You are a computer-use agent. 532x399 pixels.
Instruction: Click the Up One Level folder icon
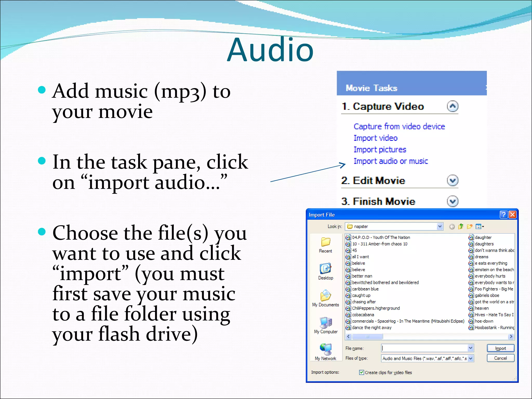[x=461, y=227]
